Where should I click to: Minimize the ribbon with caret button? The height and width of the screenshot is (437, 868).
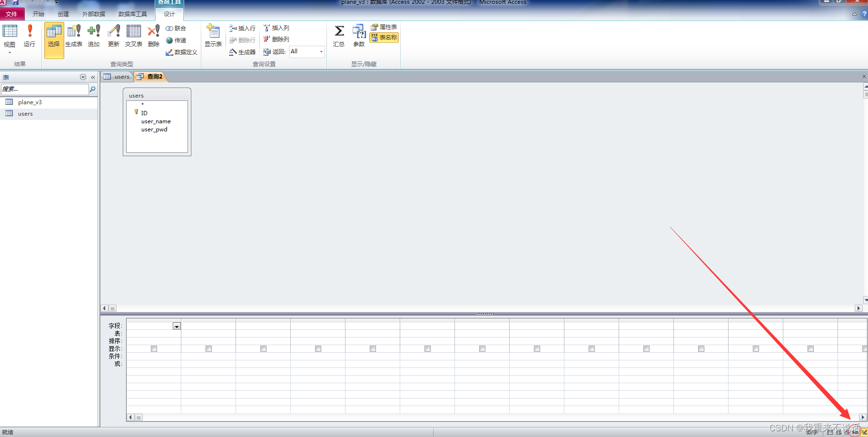pos(854,14)
